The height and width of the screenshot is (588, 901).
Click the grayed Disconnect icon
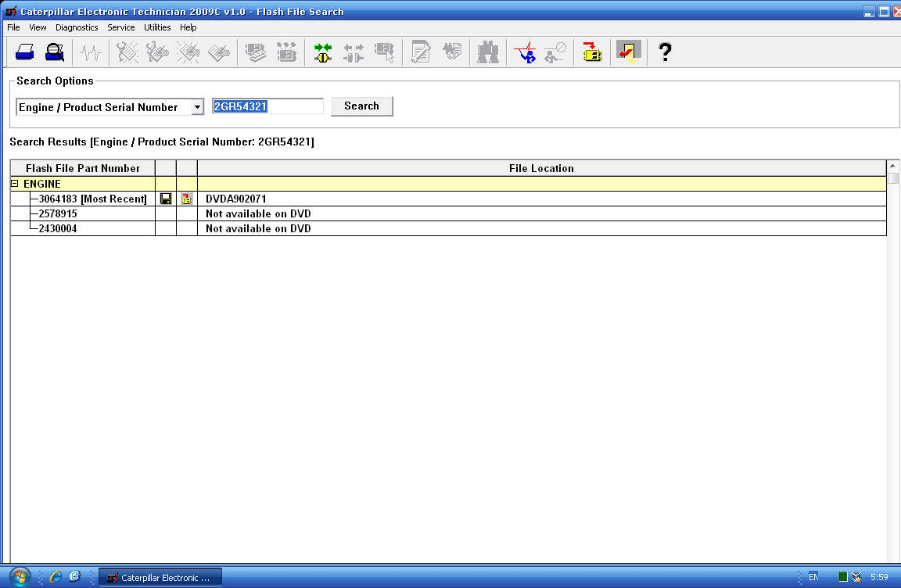point(354,52)
